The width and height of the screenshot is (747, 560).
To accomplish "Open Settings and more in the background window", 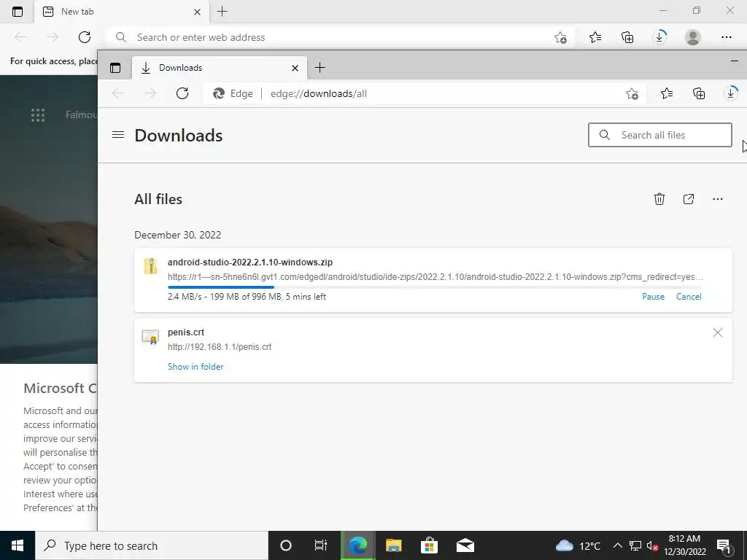I will click(726, 37).
